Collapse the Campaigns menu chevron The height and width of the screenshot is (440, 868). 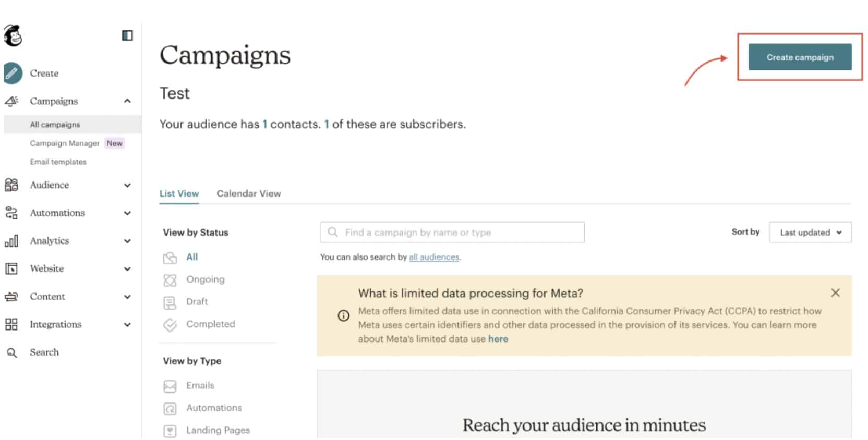(x=127, y=101)
